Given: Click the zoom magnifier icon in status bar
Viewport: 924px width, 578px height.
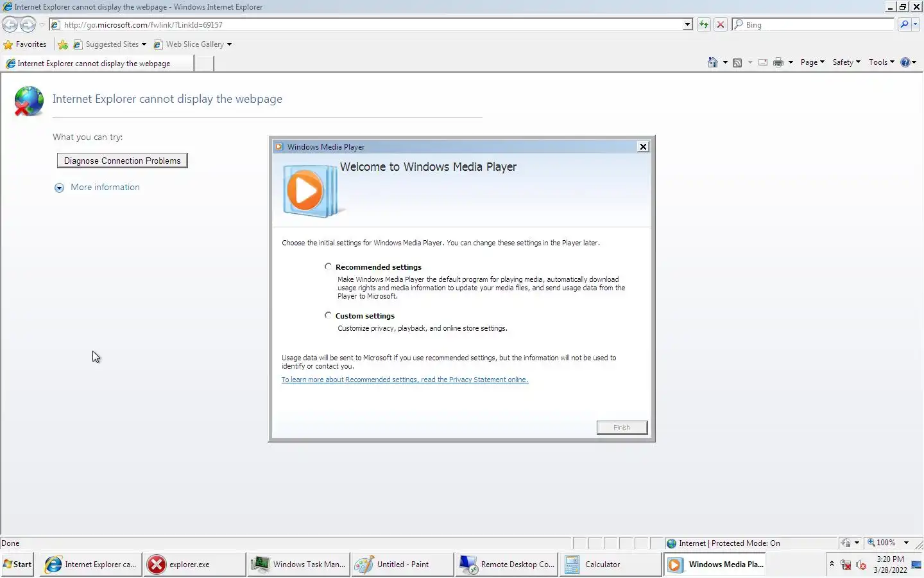Looking at the screenshot, I should 871,543.
